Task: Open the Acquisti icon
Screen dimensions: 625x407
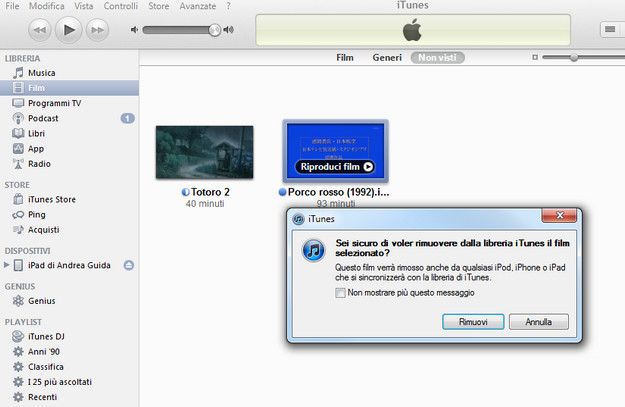Action: [x=18, y=230]
